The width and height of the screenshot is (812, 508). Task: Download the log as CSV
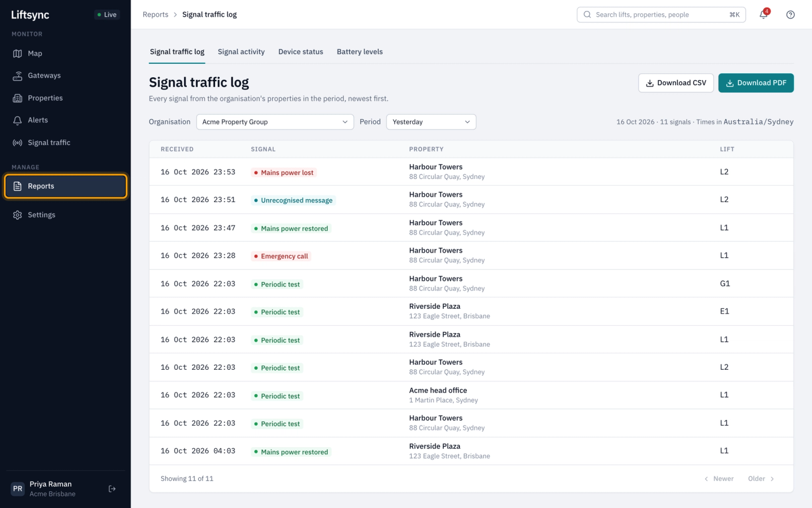pyautogui.click(x=676, y=83)
